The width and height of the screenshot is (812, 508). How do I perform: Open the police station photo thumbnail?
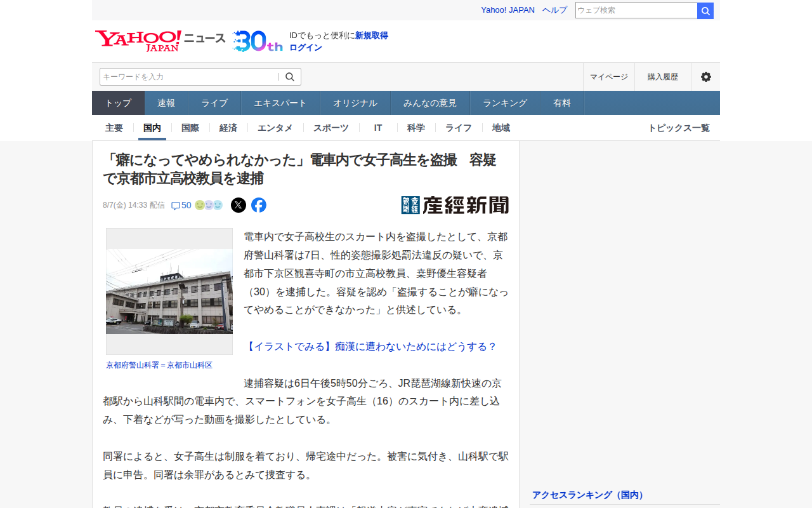(169, 291)
